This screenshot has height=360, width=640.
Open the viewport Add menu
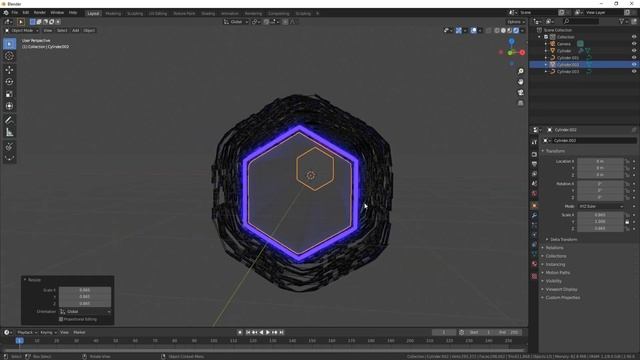click(x=76, y=31)
